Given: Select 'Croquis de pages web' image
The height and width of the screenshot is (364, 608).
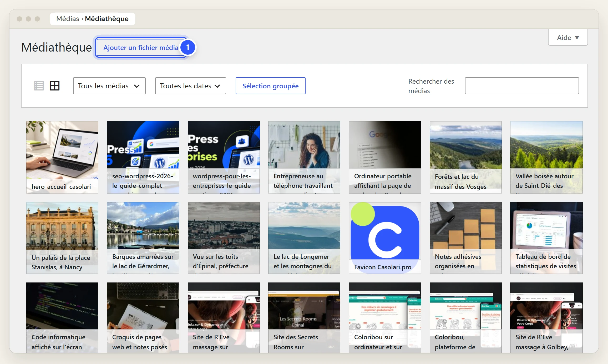Looking at the screenshot, I should (x=143, y=318).
